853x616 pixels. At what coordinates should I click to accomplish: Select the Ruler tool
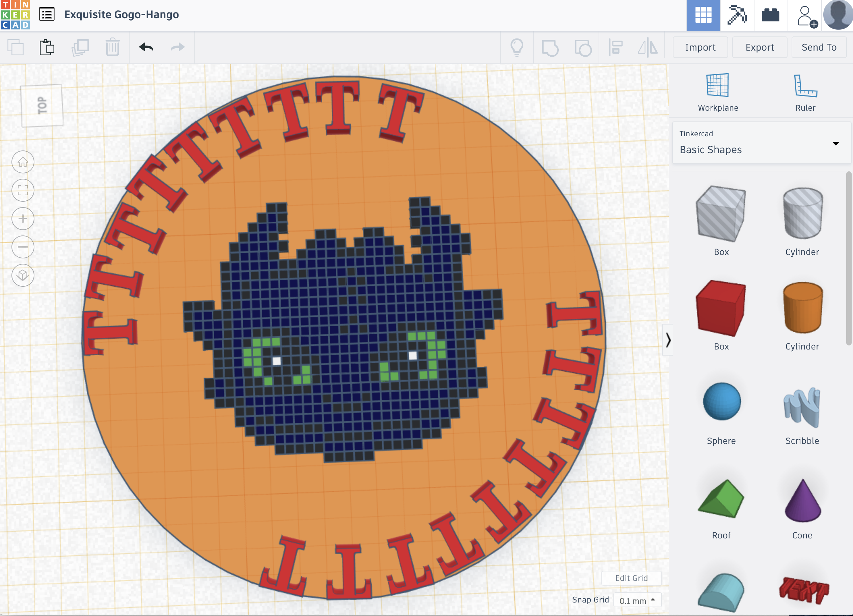pyautogui.click(x=805, y=92)
